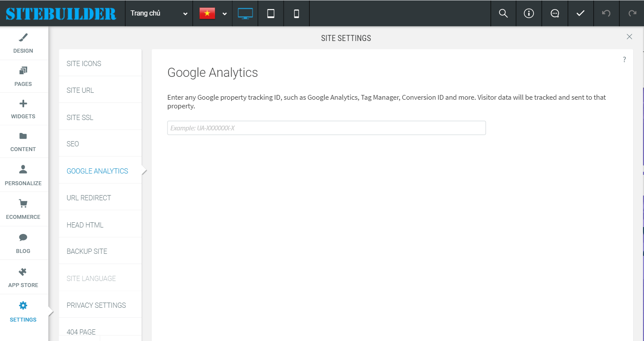Close the Site Settings panel

click(629, 37)
